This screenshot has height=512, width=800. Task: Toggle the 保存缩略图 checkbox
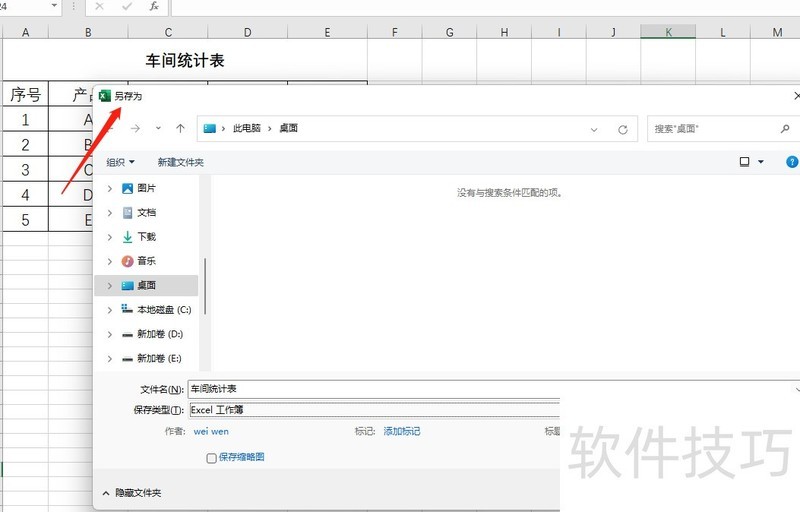pyautogui.click(x=211, y=458)
